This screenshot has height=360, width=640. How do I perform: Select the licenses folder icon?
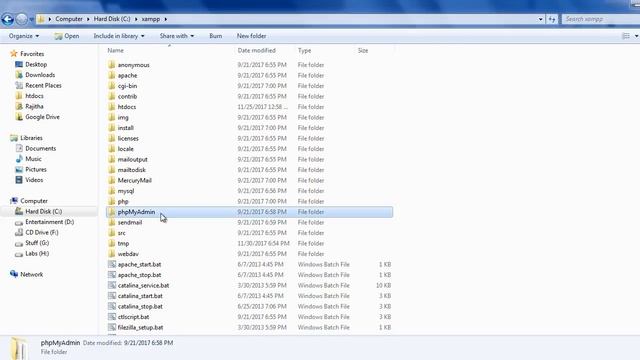112,138
